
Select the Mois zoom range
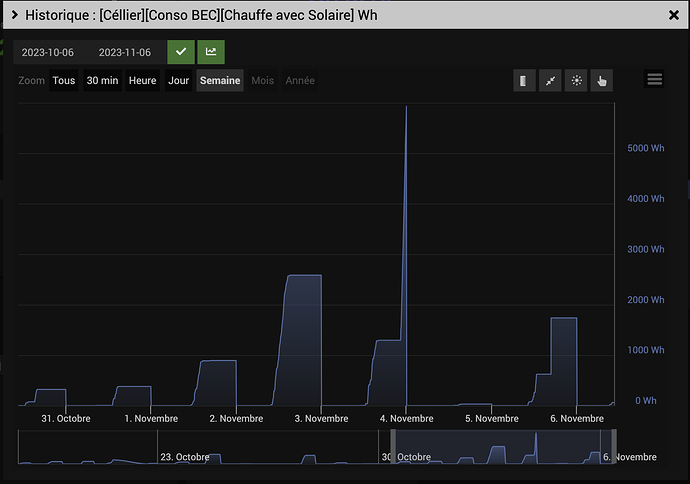click(263, 81)
